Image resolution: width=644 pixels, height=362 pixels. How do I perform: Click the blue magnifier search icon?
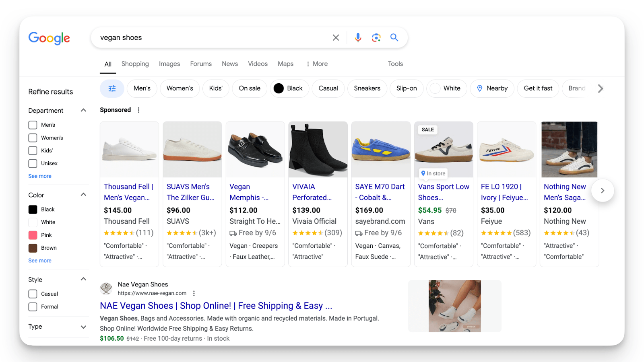coord(394,37)
